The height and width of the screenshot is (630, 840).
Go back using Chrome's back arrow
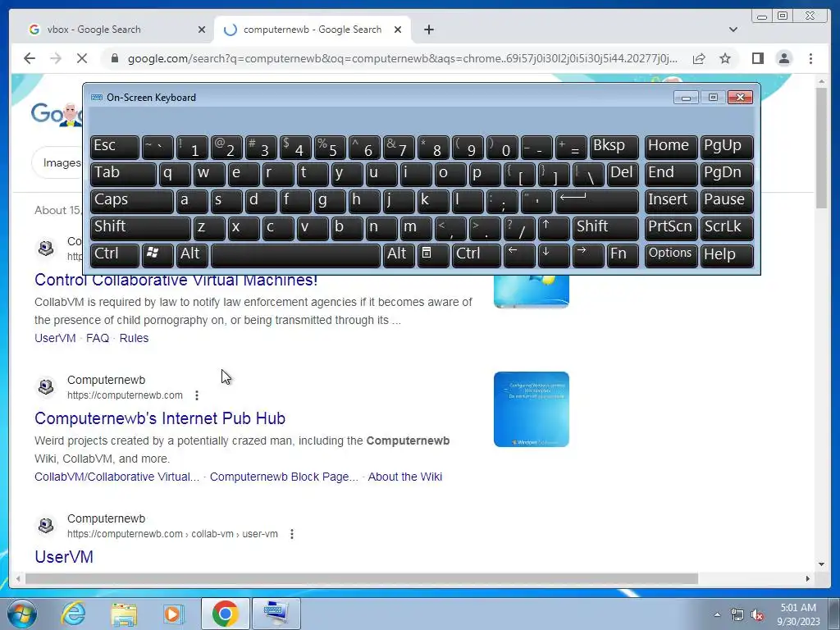click(x=30, y=58)
